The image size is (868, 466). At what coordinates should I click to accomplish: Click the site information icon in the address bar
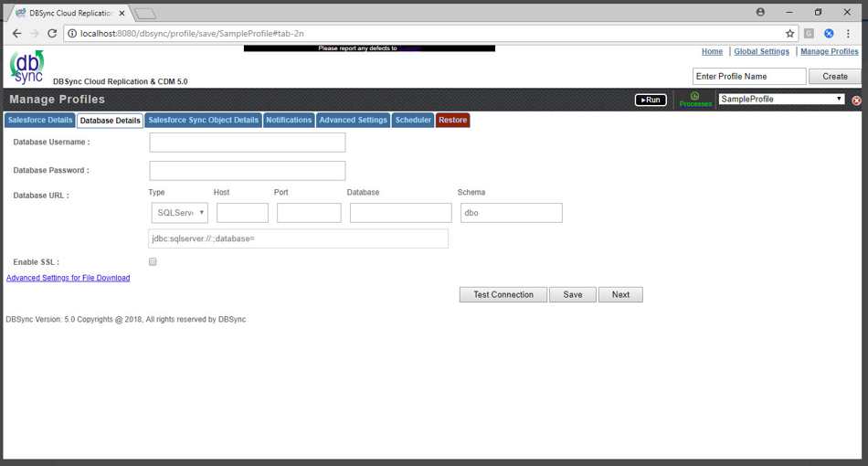pos(72,33)
